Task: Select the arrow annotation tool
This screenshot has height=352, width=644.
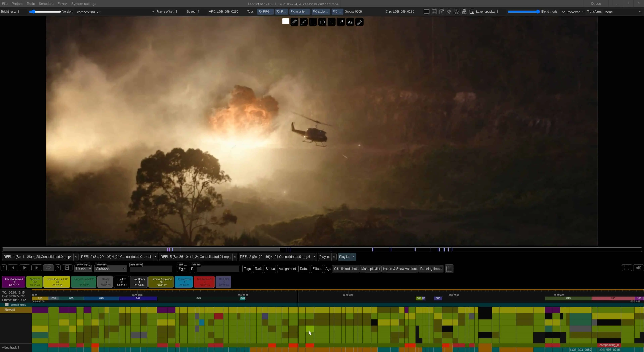Action: pos(341,22)
